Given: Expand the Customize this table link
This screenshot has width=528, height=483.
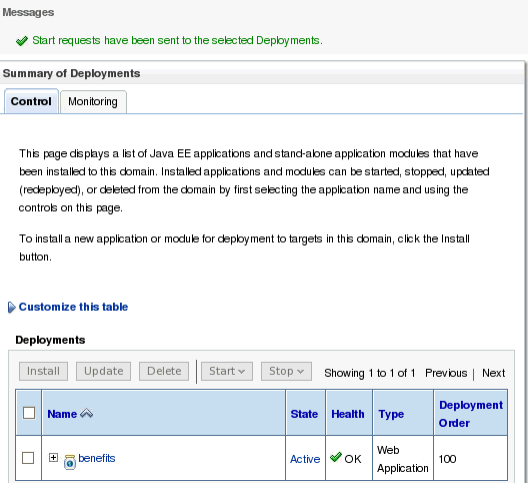Looking at the screenshot, I should [73, 307].
